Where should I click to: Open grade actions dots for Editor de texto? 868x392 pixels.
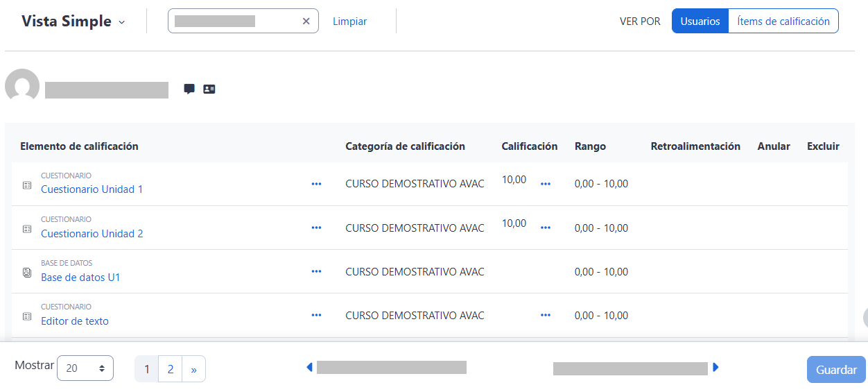click(545, 315)
